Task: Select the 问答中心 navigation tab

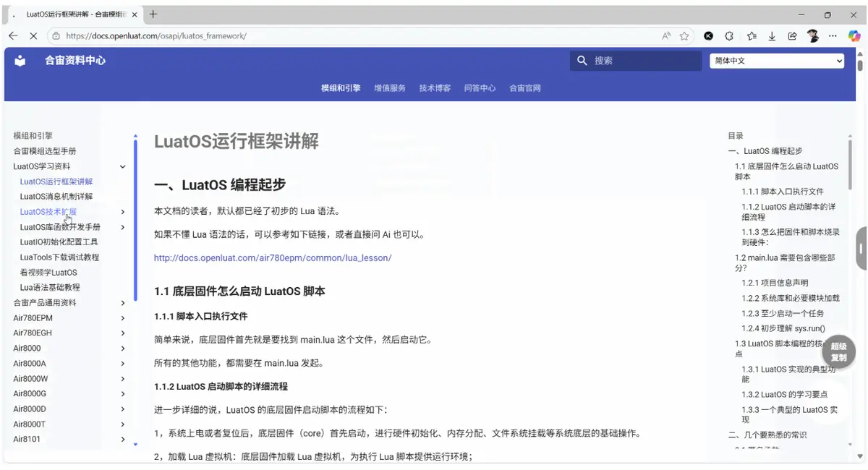Action: (480, 88)
